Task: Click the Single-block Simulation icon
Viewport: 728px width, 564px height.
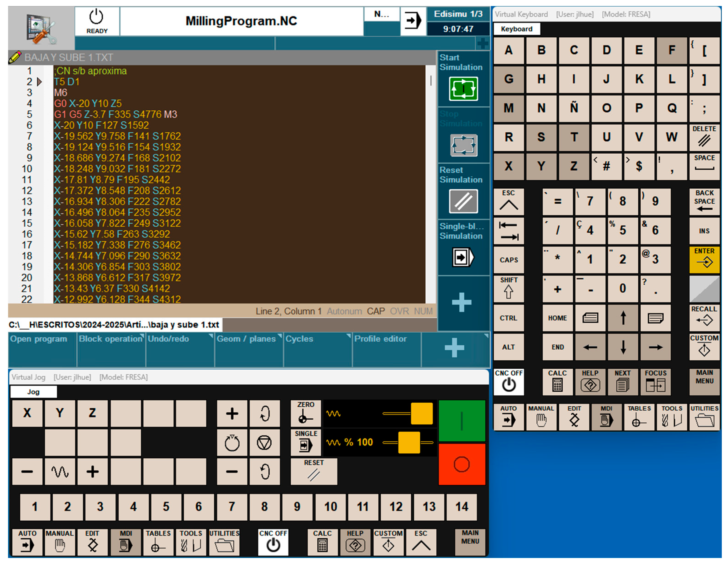Action: tap(463, 257)
